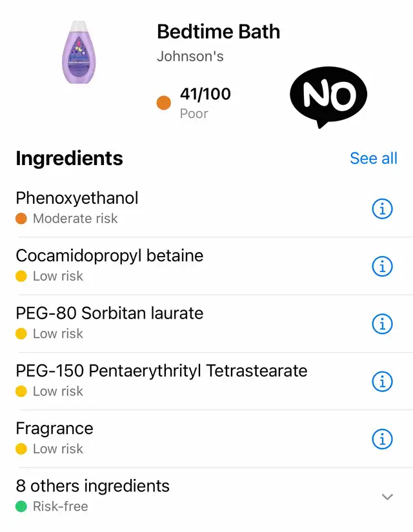
Task: Expand the 8 others ingredients chevron
Action: 387,497
